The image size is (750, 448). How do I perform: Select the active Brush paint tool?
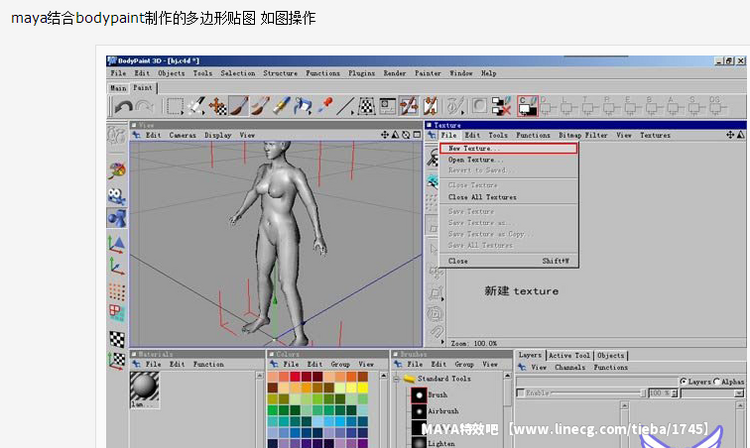coord(239,107)
